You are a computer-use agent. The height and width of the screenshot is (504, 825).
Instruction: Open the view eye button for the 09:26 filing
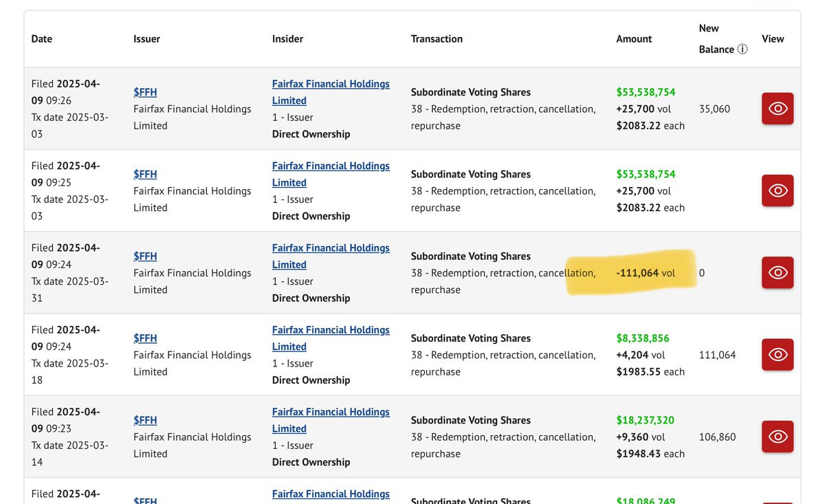[778, 109]
